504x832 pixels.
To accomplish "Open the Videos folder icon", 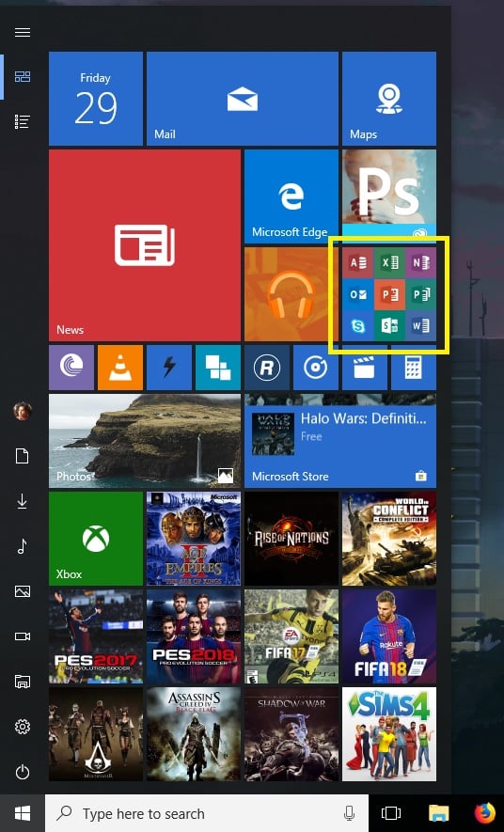I will [x=23, y=636].
